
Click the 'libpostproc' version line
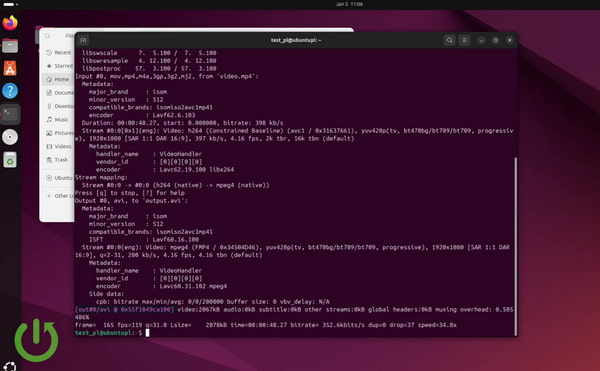tap(149, 68)
